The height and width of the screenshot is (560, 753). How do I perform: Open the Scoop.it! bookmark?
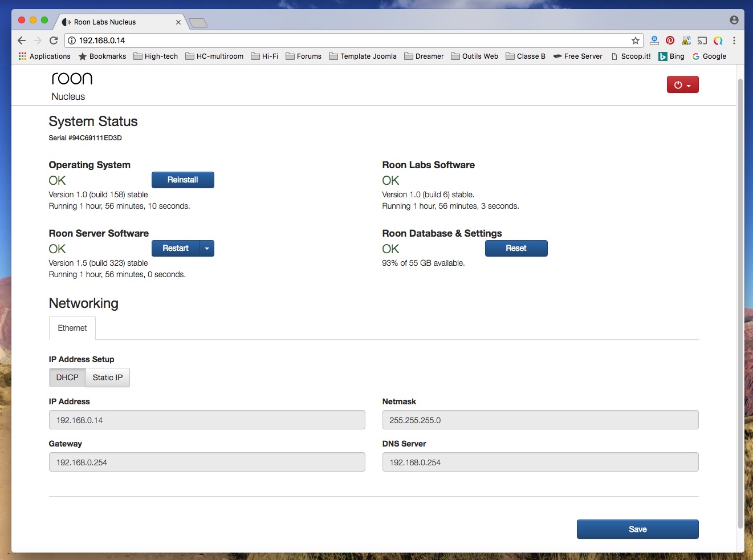tap(631, 56)
